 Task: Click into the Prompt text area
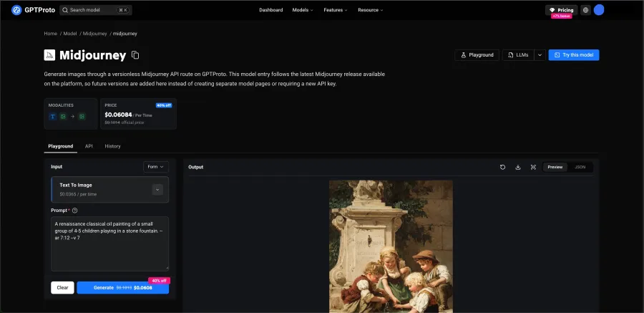[x=109, y=244]
